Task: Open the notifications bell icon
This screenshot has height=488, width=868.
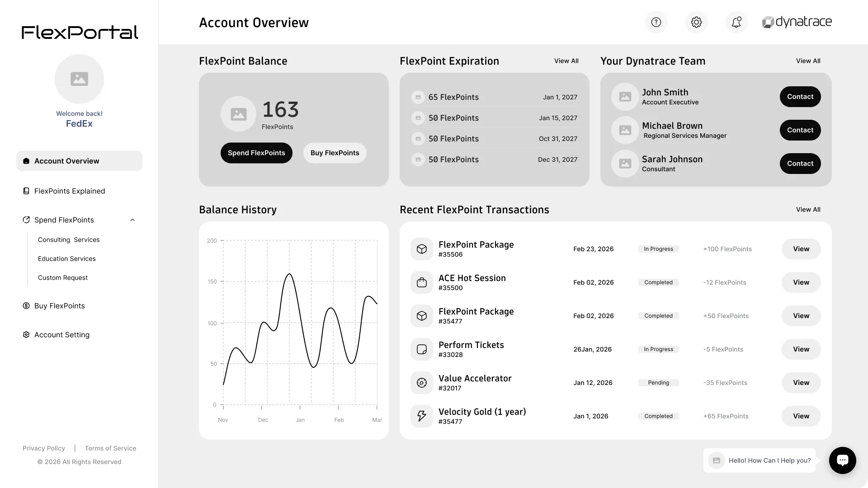Action: pos(736,22)
